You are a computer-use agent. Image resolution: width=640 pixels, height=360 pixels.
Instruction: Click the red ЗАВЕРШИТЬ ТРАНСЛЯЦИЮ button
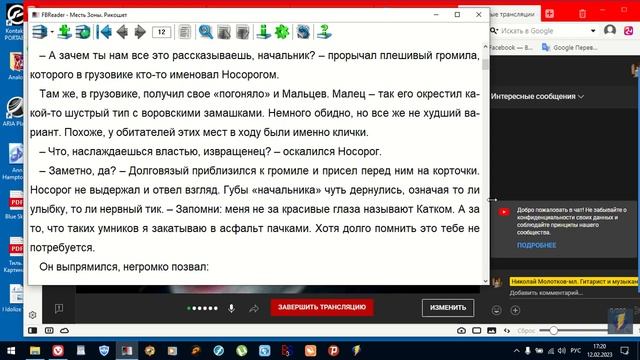(x=322, y=307)
